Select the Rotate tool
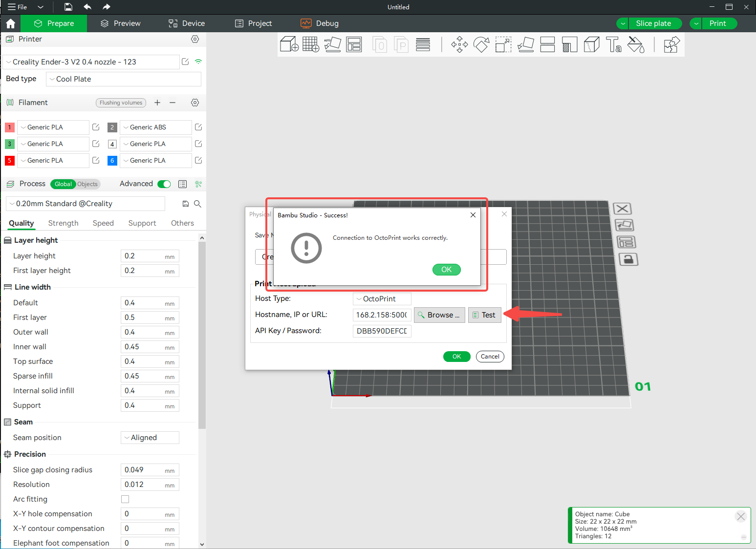756x549 pixels. (481, 44)
